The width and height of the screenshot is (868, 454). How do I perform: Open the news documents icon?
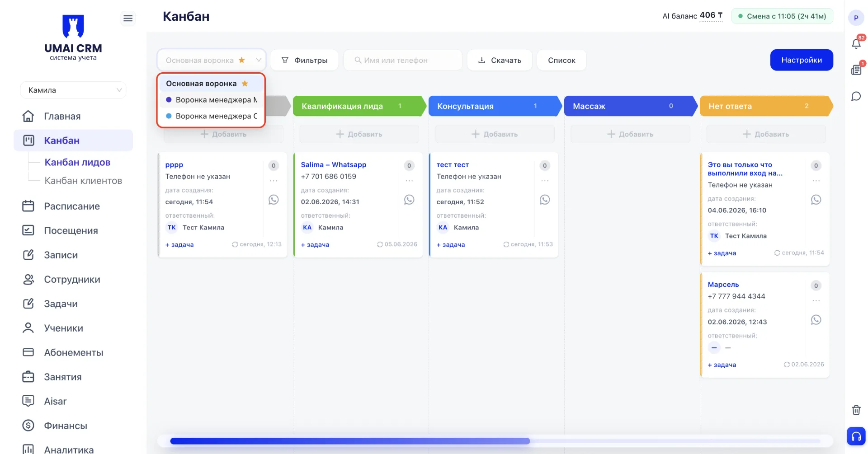click(x=856, y=70)
